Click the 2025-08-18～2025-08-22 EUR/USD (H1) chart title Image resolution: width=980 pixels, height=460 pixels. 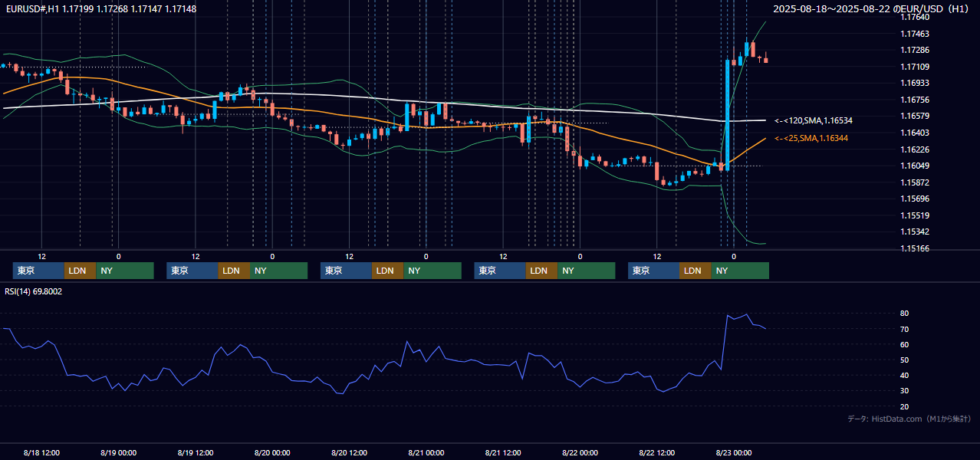point(873,9)
